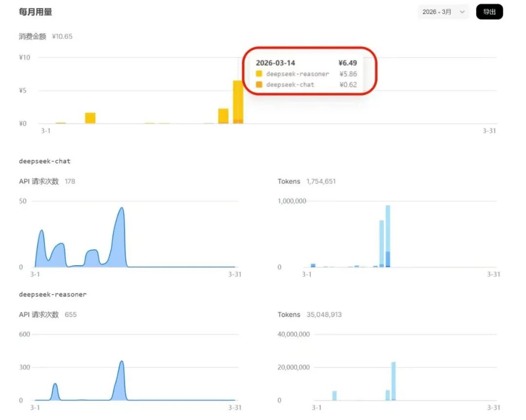This screenshot has height=420, width=526.
Task: Click the Tokens 35,048,913 value
Action: 324,314
